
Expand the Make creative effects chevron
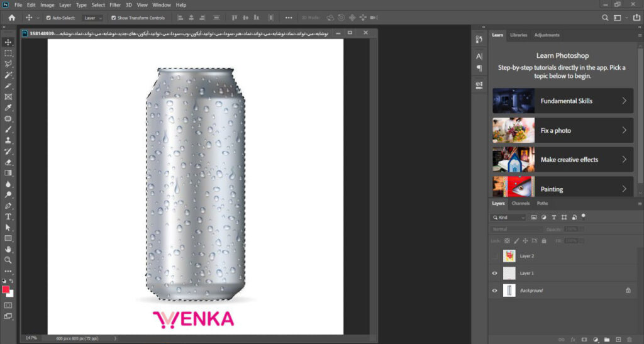pyautogui.click(x=625, y=159)
